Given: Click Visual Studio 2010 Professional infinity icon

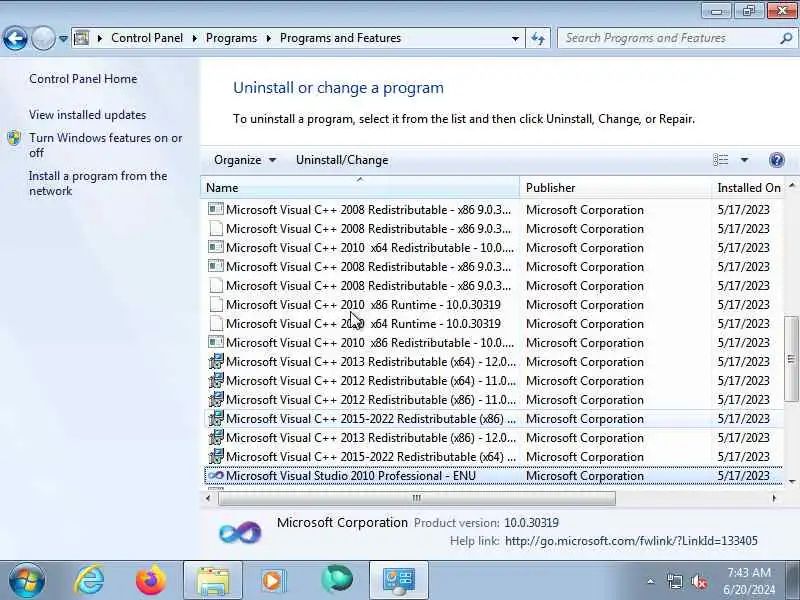Looking at the screenshot, I should pos(216,476).
